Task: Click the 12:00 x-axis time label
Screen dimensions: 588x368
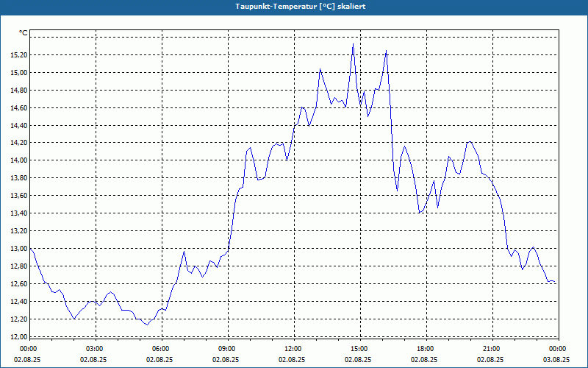Action: click(292, 349)
